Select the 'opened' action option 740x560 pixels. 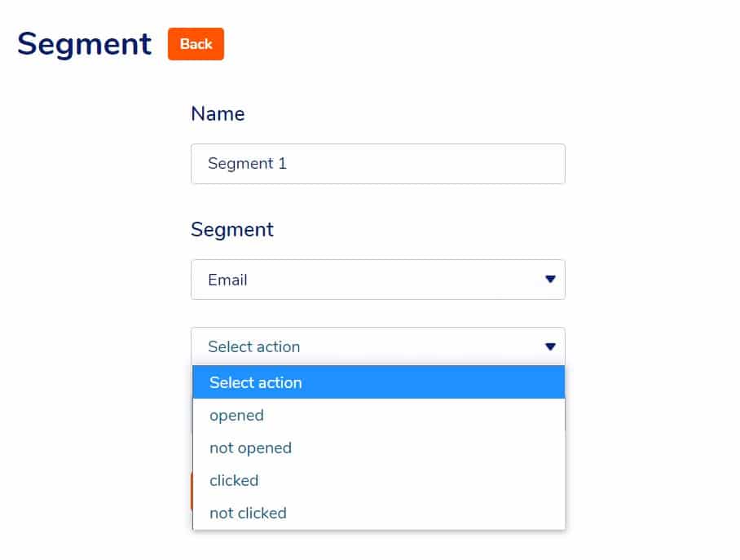pyautogui.click(x=378, y=415)
